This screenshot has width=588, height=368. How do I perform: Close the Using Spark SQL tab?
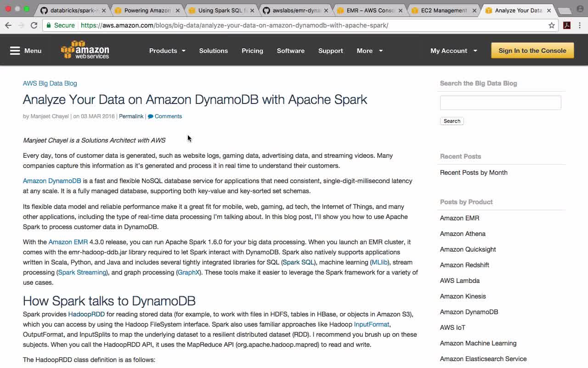(252, 11)
